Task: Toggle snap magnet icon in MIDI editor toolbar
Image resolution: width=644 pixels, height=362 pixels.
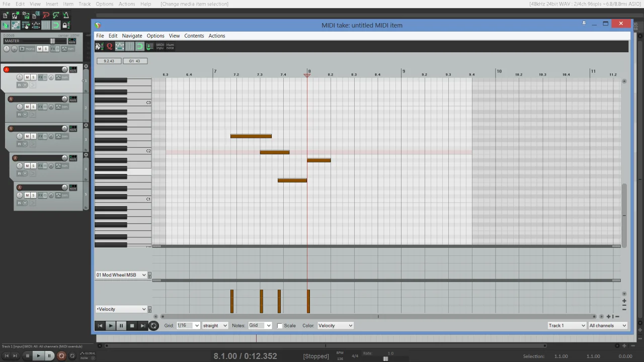Action: [139, 46]
